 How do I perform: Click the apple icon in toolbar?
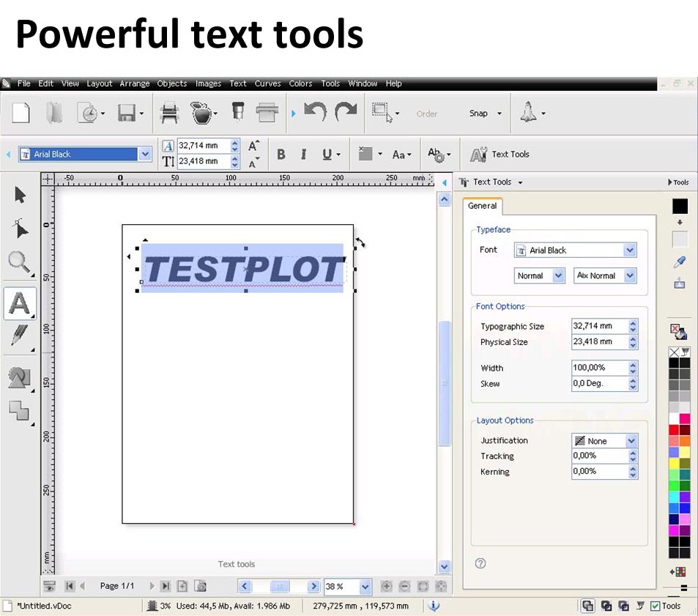tap(201, 113)
